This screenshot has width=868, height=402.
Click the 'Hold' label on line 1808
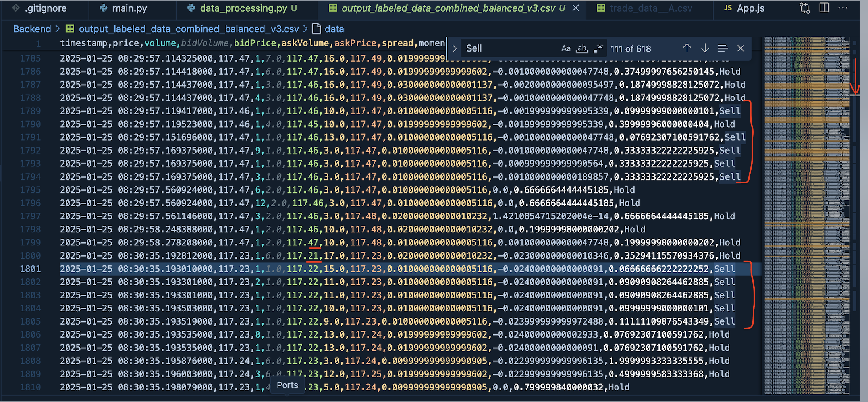719,361
